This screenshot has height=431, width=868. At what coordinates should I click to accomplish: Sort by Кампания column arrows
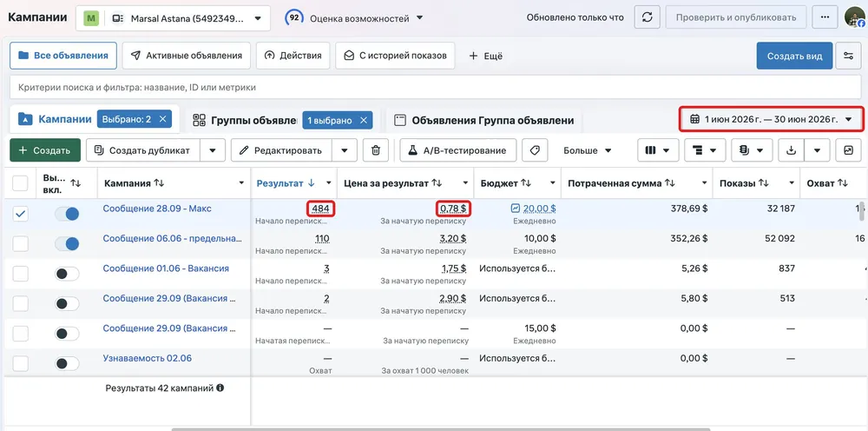point(159,182)
